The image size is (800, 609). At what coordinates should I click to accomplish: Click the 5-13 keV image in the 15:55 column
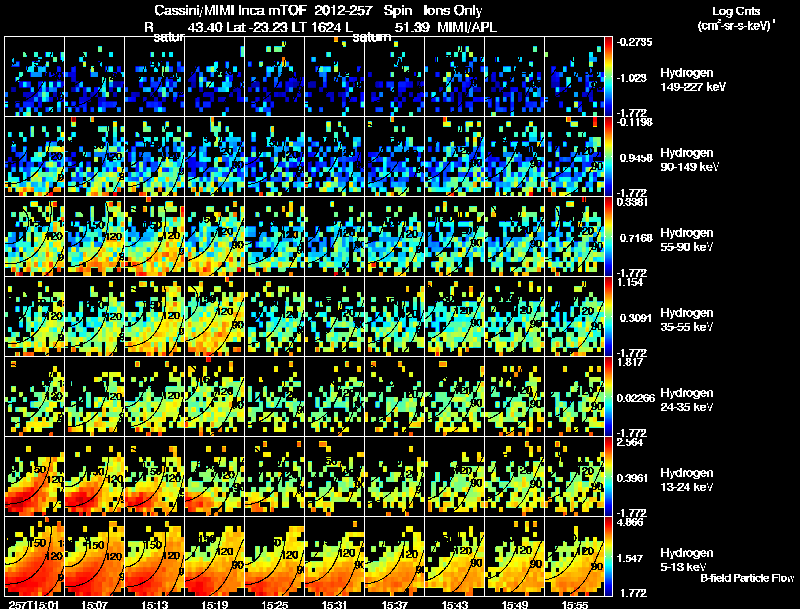point(574,556)
